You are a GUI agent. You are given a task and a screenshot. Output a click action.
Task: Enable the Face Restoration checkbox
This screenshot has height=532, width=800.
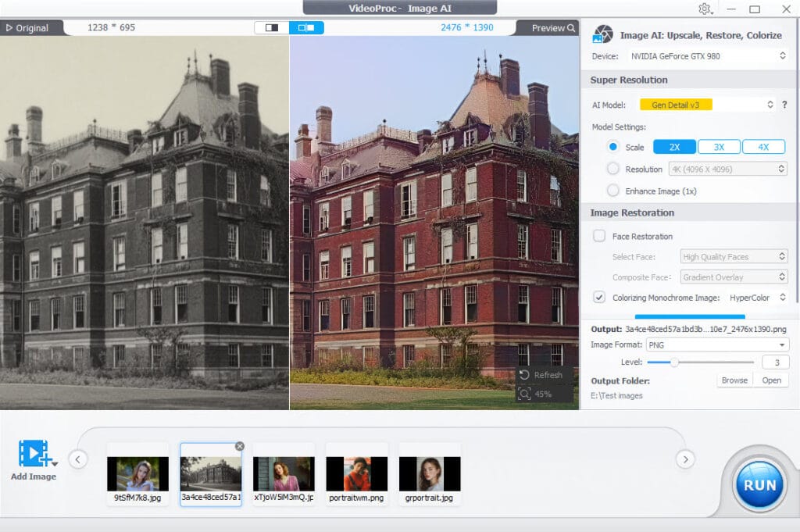click(x=599, y=236)
